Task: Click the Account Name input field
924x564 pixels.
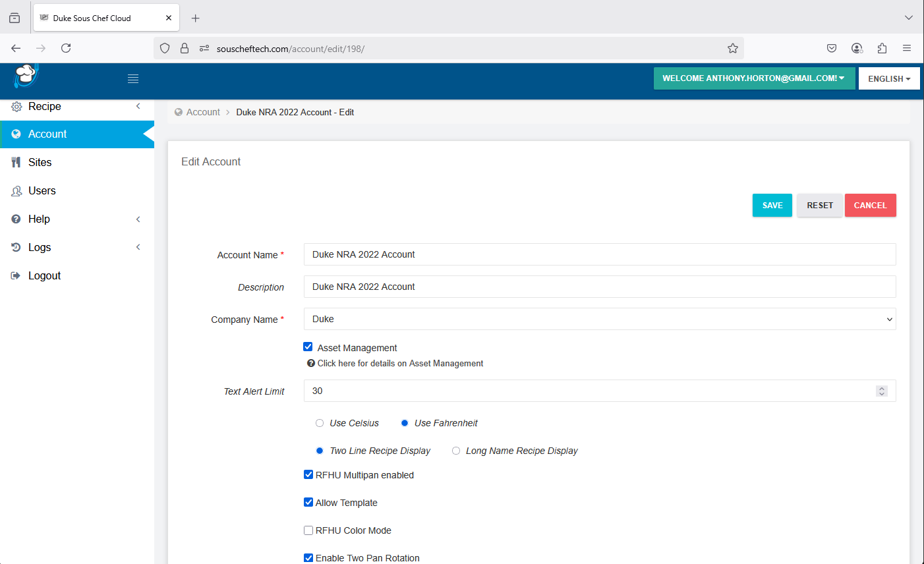Action: (x=600, y=254)
